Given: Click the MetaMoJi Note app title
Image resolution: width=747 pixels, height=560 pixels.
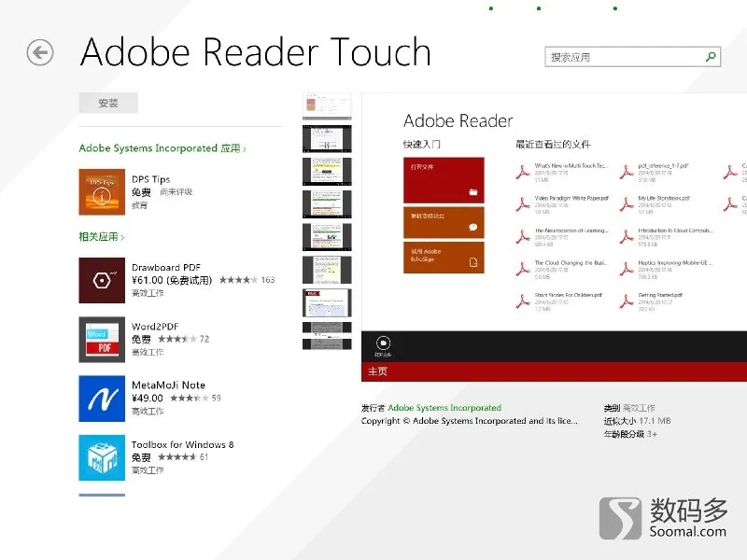Looking at the screenshot, I should point(169,385).
